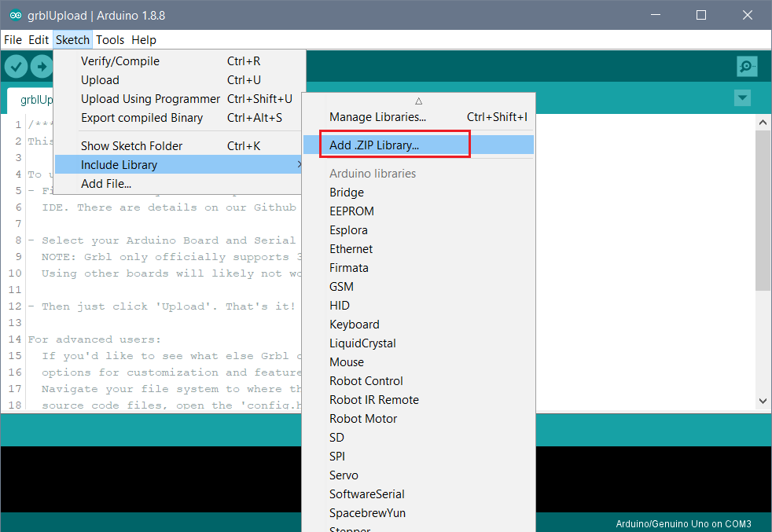Click the editor vertical scrollbar thumb
The image size is (772, 532).
(763, 211)
